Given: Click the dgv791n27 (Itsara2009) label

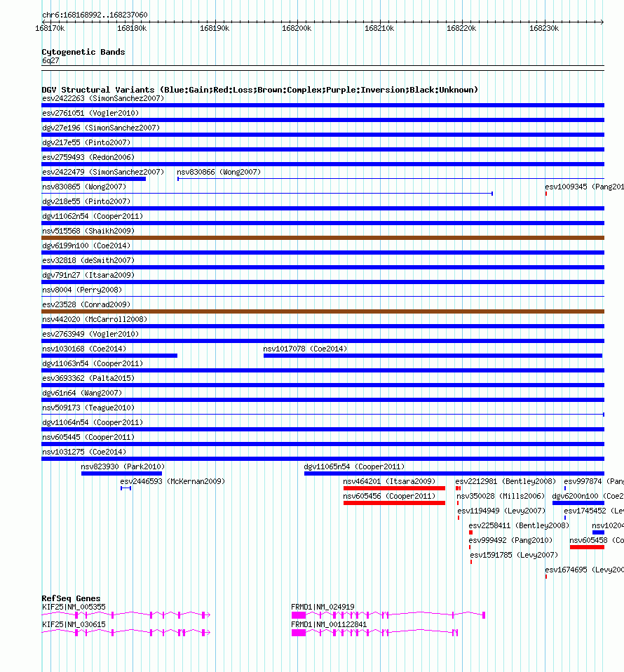Looking at the screenshot, I should [88, 275].
